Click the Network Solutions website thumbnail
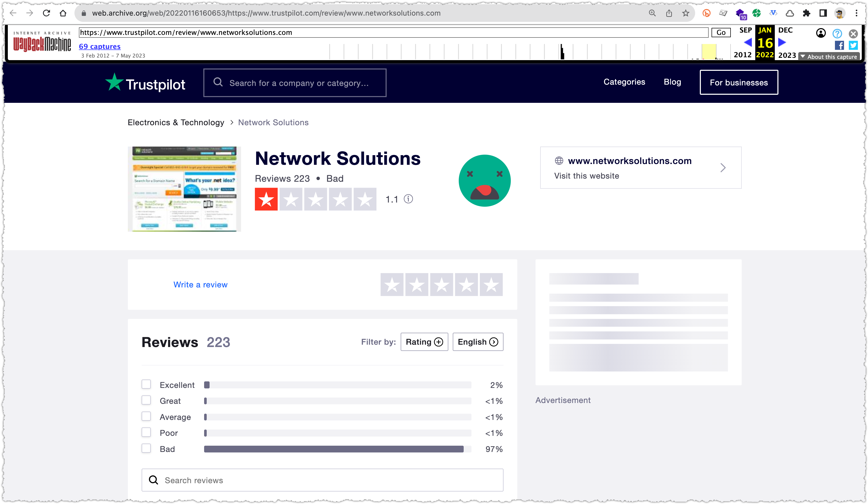 (184, 189)
